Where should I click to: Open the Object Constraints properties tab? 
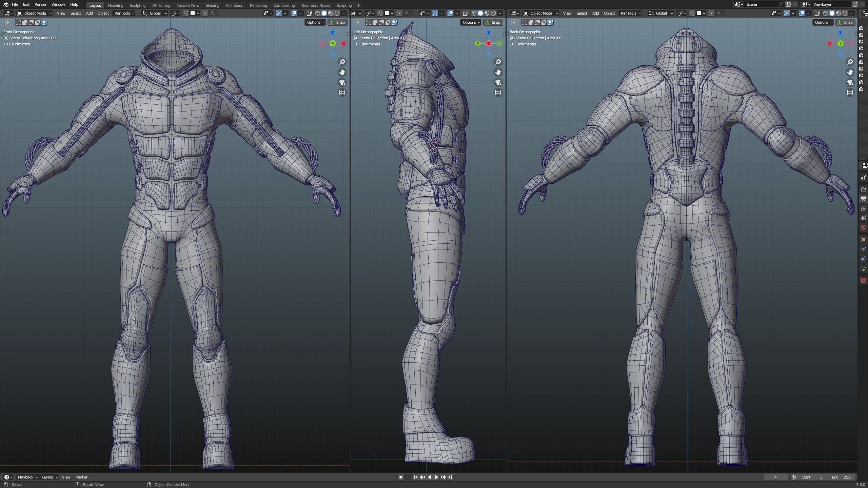(x=864, y=259)
